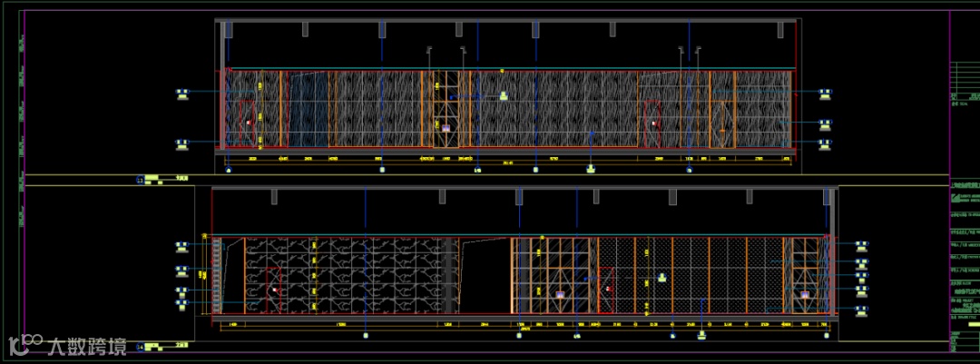Click the overall dimension line beneath the upper elevation

[x=508, y=164]
